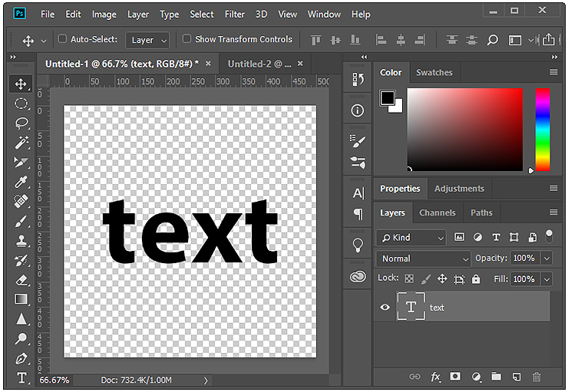Toggle filter for shape layers
Screen dimensions: 568x392
pos(514,237)
